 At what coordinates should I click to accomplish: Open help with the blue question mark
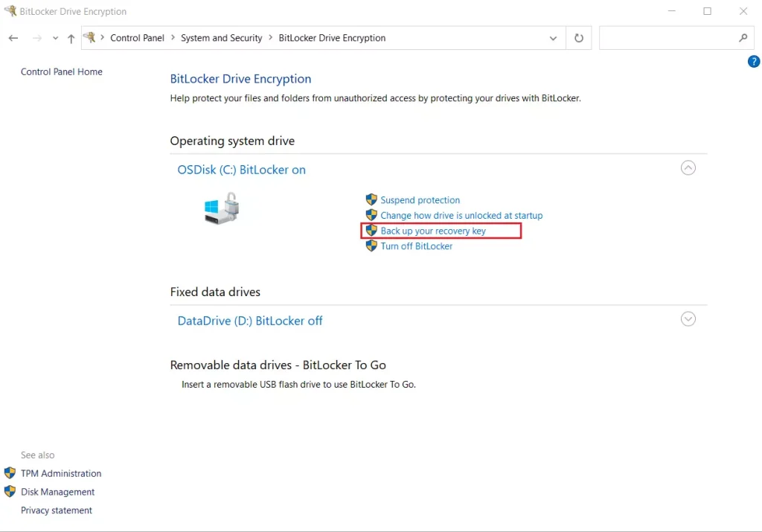(x=754, y=62)
